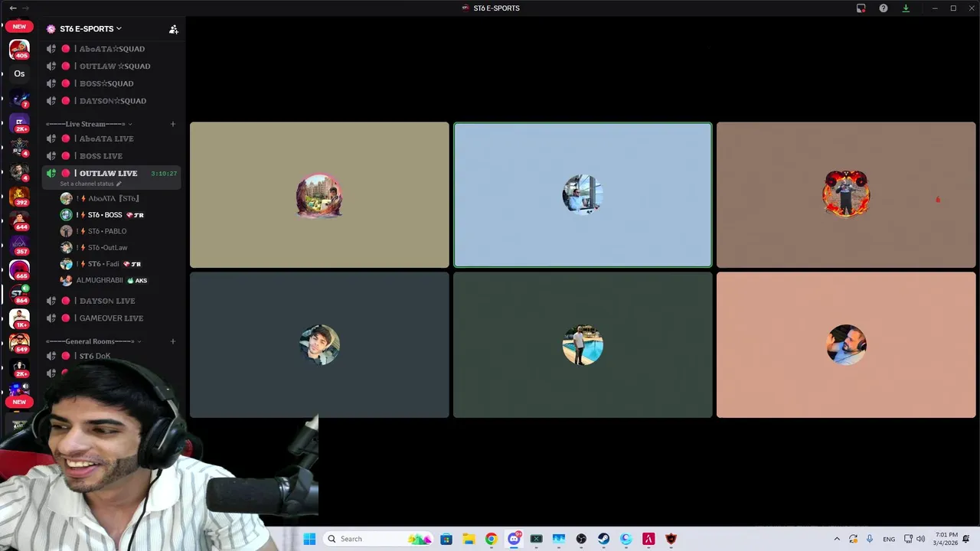Screen dimensions: 980x551
Task: Open server with 864 badge
Action: [19, 295]
